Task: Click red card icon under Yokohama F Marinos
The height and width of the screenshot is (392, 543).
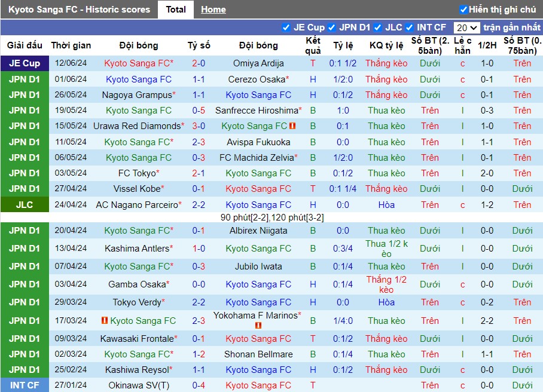Action: click(x=258, y=325)
